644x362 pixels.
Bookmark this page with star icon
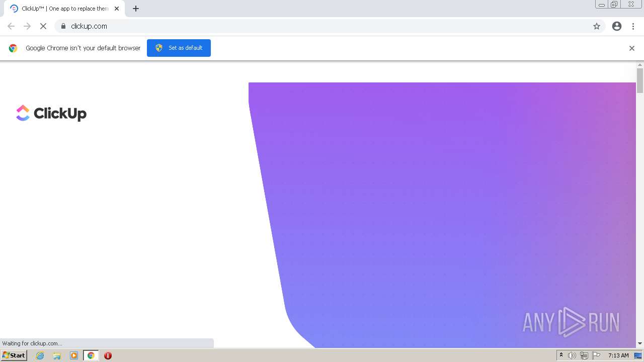597,26
